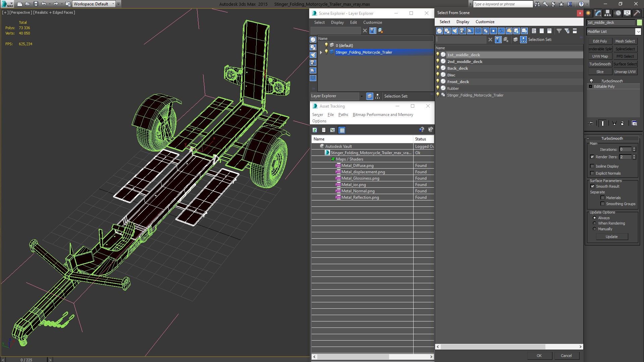Click the Update button in TurboSmooth
This screenshot has width=644, height=362.
coord(612,236)
